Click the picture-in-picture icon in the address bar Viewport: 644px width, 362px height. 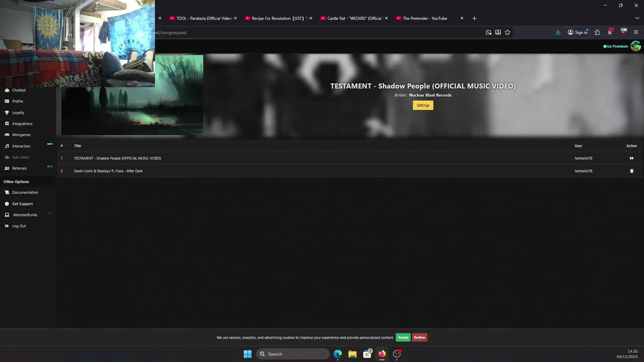[x=489, y=32]
